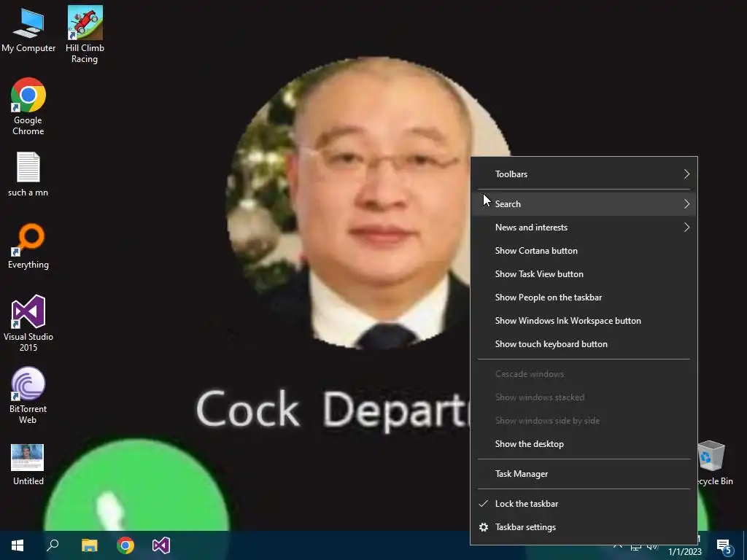The image size is (747, 560).
Task: Select the Recycle Bin desktop icon
Action: pos(712,463)
